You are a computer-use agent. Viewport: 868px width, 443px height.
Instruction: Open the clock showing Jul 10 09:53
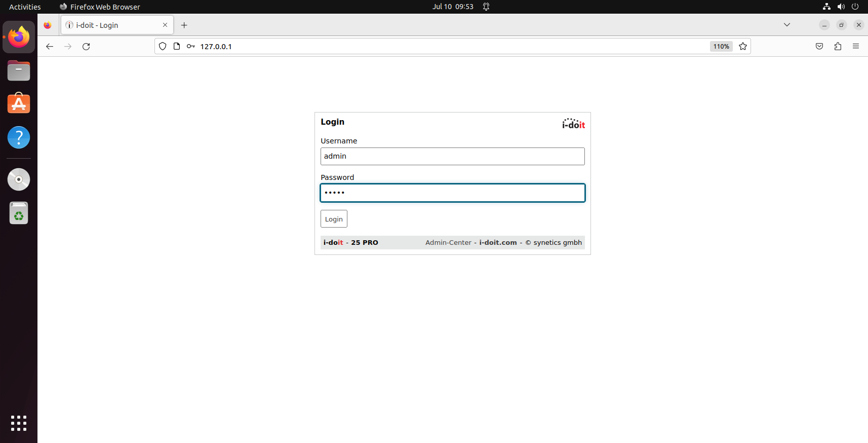coord(453,7)
